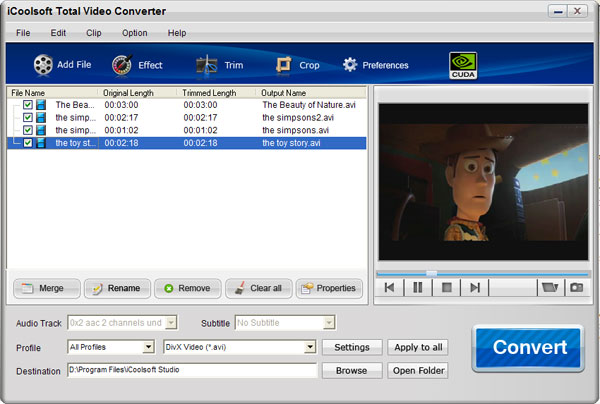Image resolution: width=600 pixels, height=404 pixels.
Task: Open the snapshot folder icon under preview
Action: click(550, 287)
